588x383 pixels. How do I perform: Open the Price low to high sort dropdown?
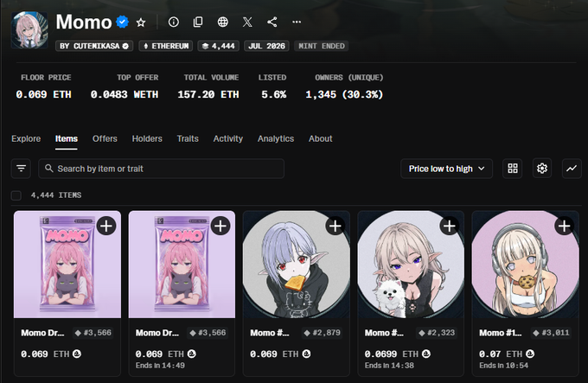(x=446, y=169)
